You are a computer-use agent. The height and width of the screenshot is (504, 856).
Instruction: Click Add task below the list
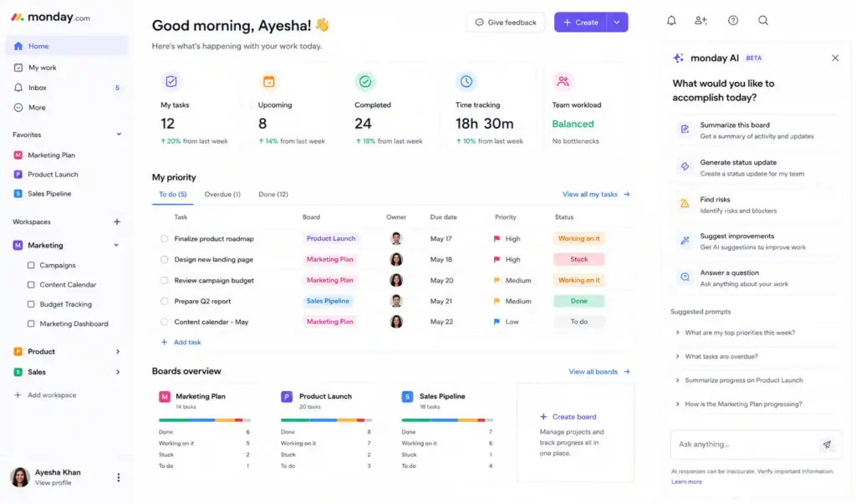tap(181, 343)
